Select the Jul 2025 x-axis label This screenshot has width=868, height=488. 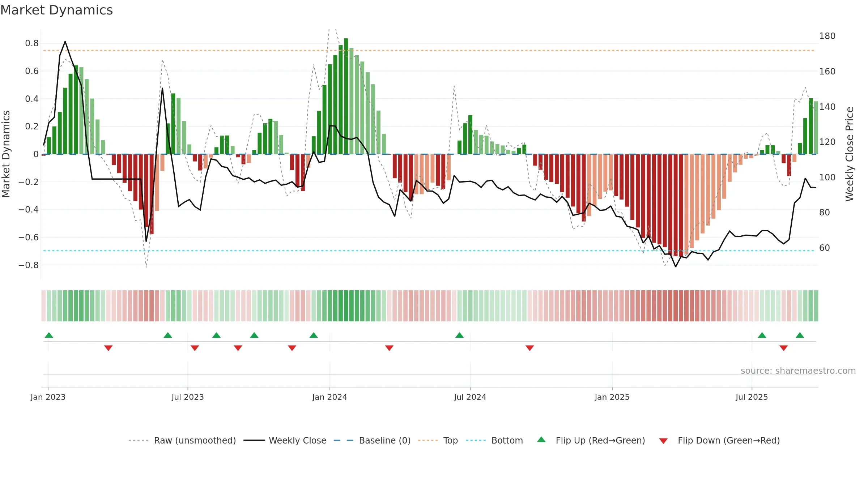pyautogui.click(x=752, y=397)
